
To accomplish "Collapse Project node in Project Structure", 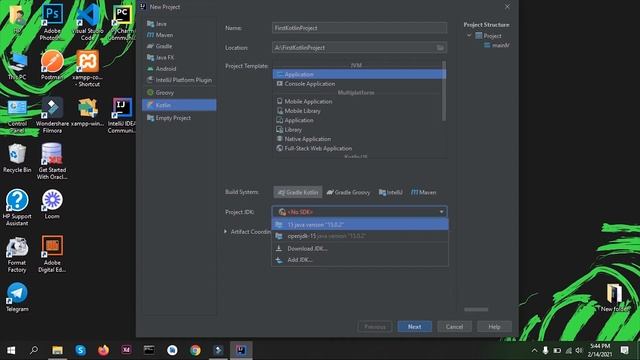I will 469,36.
